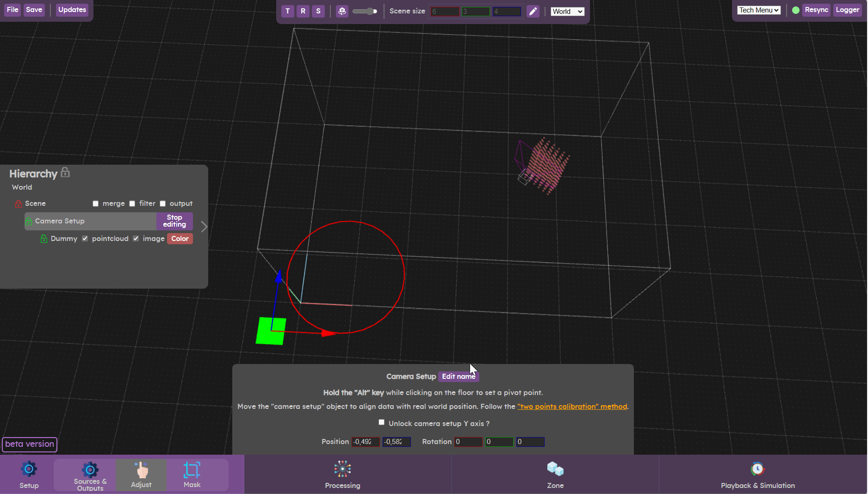Expand the Hierarchy panel side arrow
868x494 pixels.
[x=204, y=226]
